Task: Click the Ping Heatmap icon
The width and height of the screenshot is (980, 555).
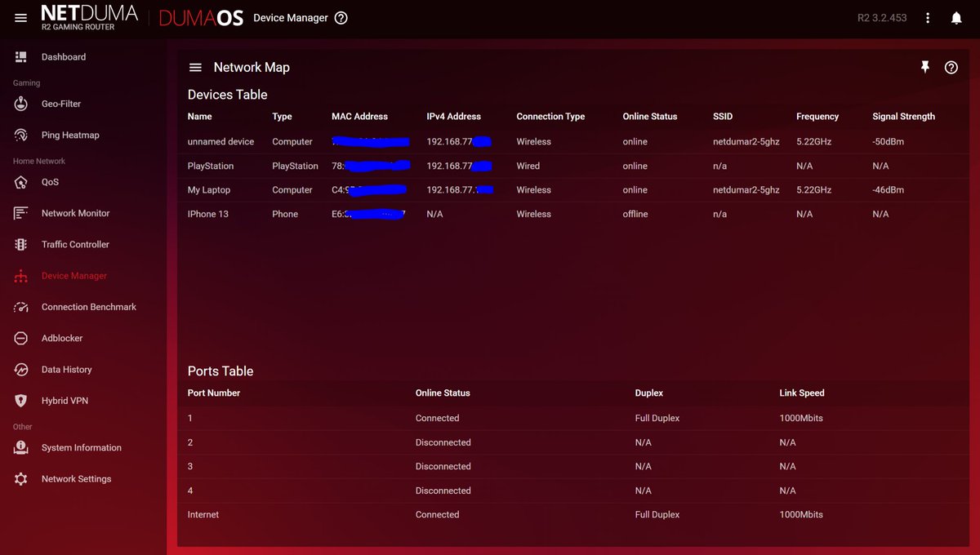Action: (21, 135)
